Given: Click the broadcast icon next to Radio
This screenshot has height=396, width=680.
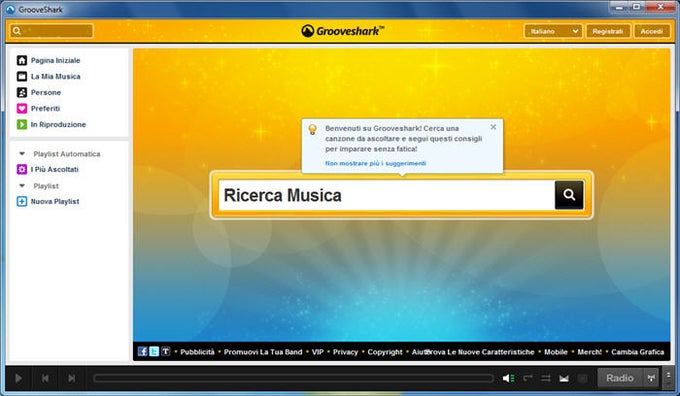Looking at the screenshot, I should click(651, 378).
